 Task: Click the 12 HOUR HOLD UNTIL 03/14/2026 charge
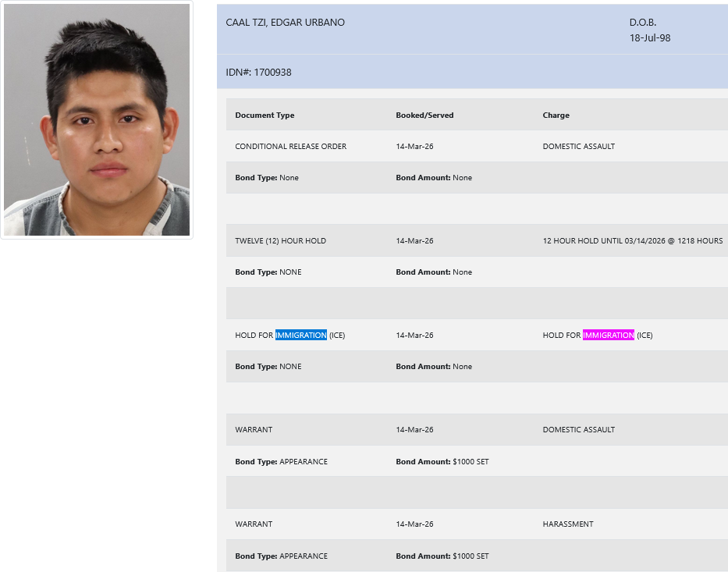(632, 241)
